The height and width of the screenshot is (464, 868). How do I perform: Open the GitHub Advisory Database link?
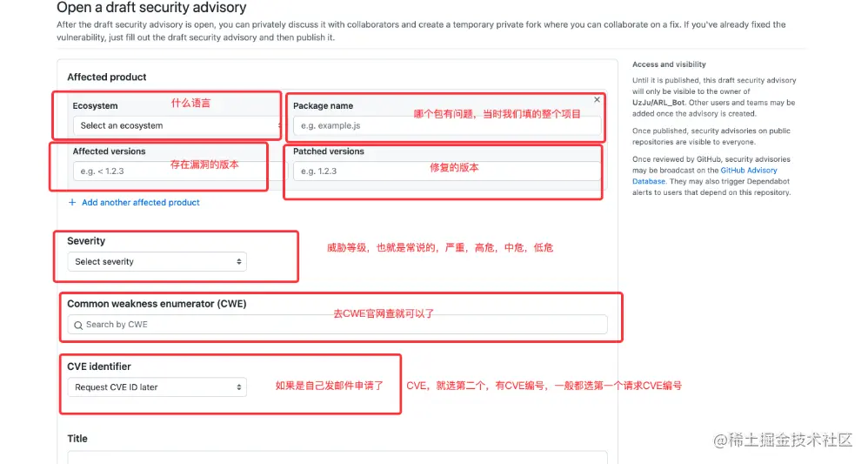click(704, 176)
